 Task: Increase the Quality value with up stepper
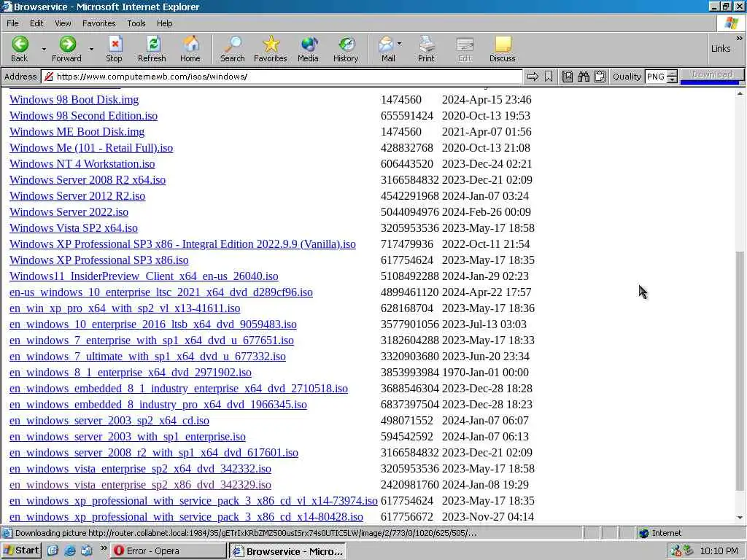tap(672, 74)
